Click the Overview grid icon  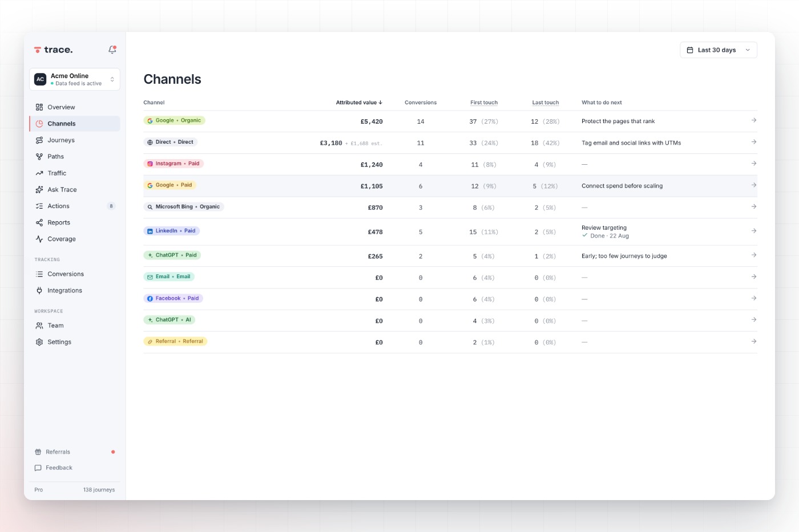pyautogui.click(x=39, y=107)
